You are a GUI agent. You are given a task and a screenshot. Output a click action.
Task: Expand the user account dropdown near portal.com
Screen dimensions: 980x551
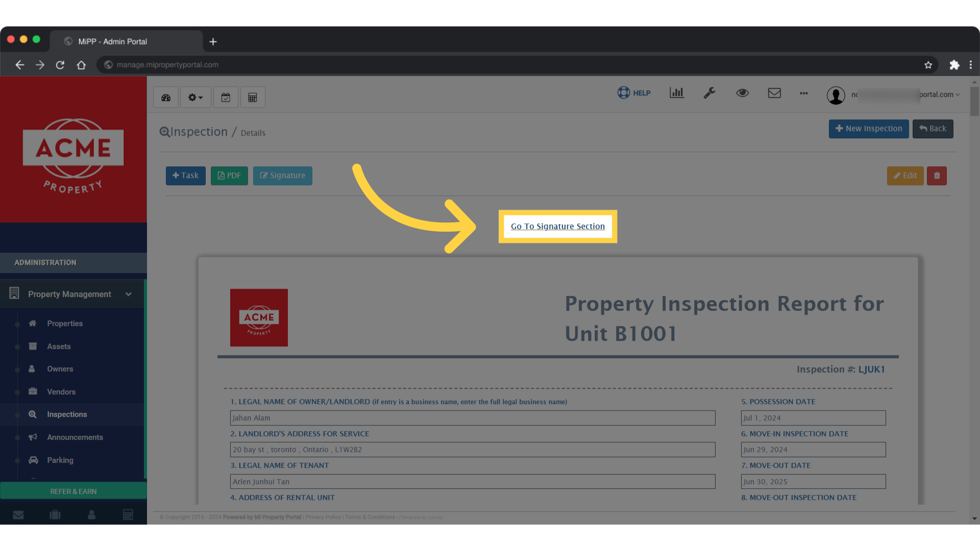[x=957, y=94]
